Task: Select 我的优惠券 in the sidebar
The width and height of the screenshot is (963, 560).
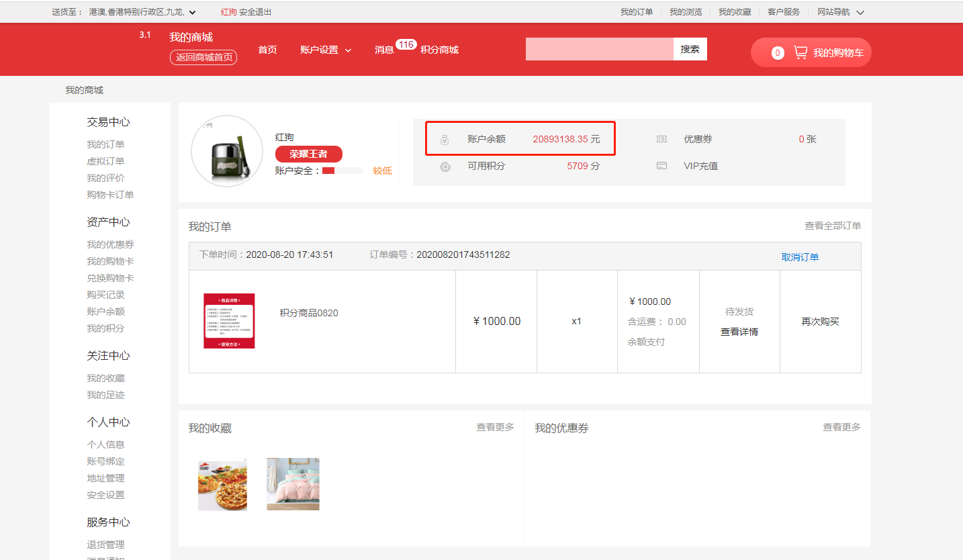Action: click(x=110, y=244)
